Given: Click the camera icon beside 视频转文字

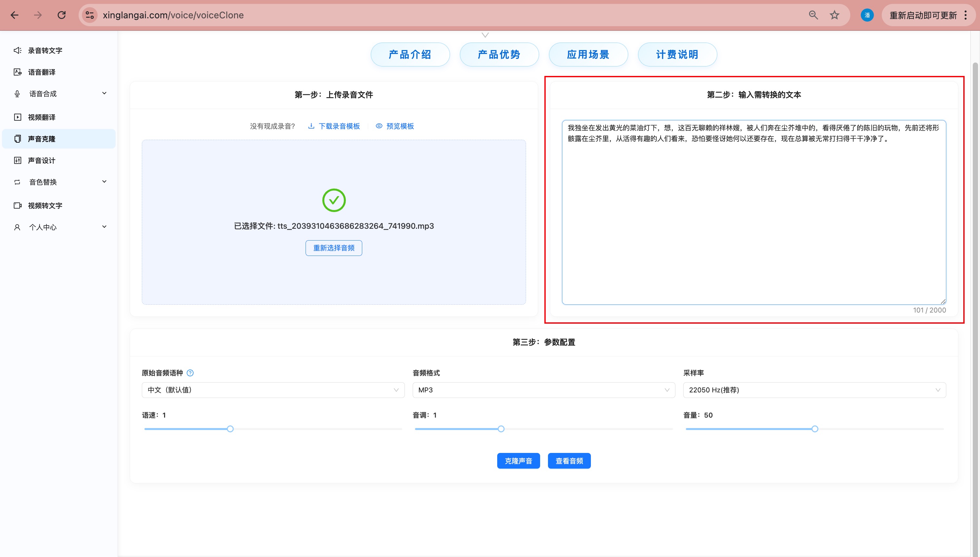Looking at the screenshot, I should (18, 206).
